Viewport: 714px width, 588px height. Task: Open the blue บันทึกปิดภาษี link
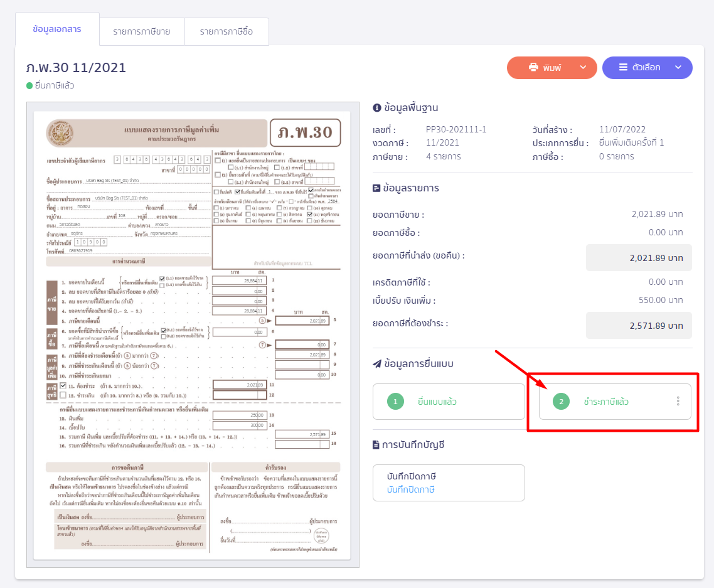point(411,489)
